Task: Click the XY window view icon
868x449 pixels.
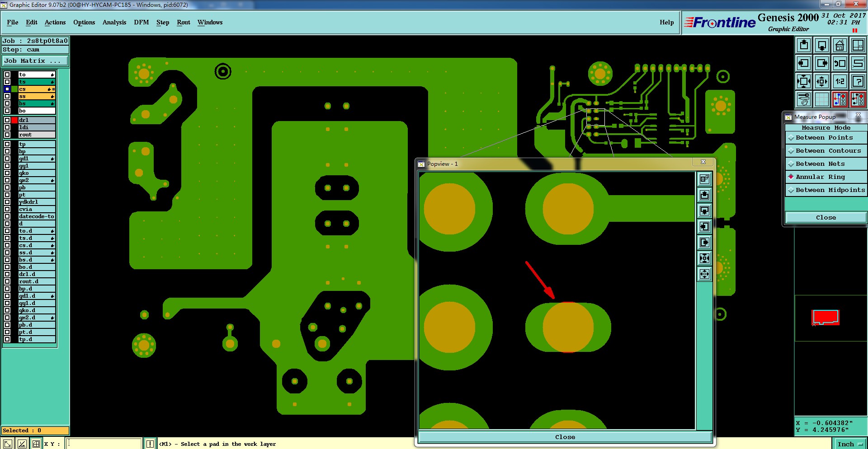Action: [x=858, y=45]
